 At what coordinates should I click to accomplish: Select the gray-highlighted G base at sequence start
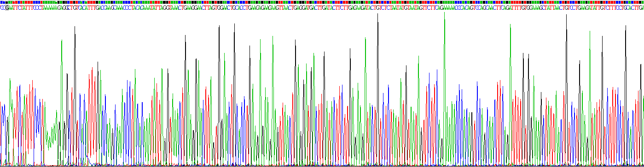pos(7,8)
